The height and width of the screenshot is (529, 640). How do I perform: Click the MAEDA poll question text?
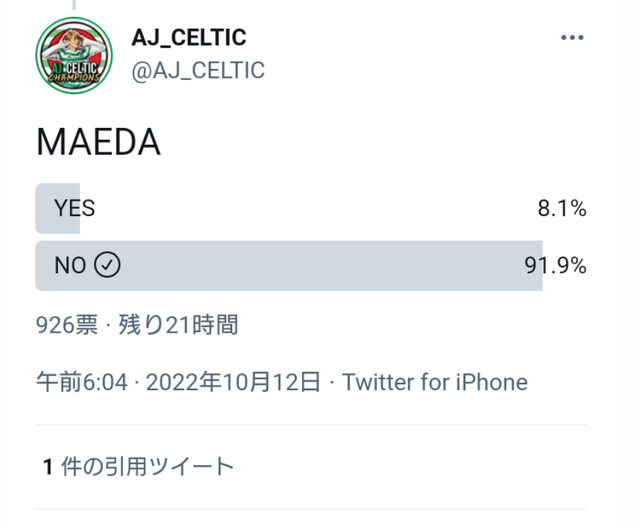98,142
